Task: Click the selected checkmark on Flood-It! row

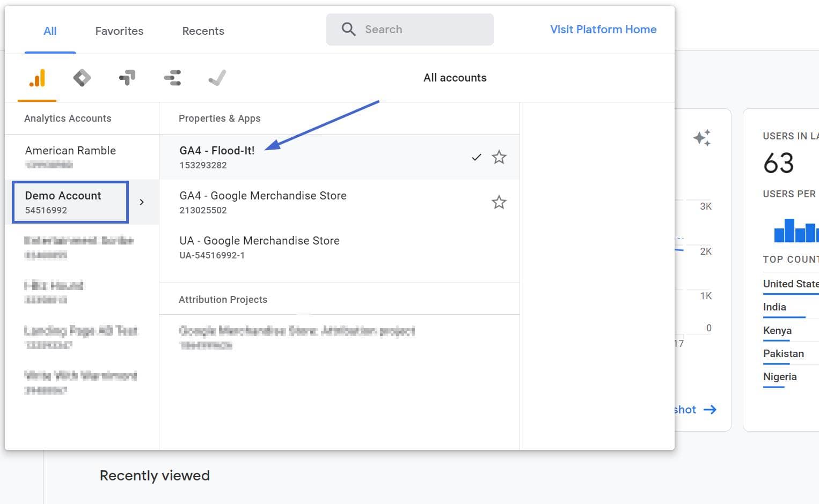Action: click(x=476, y=157)
